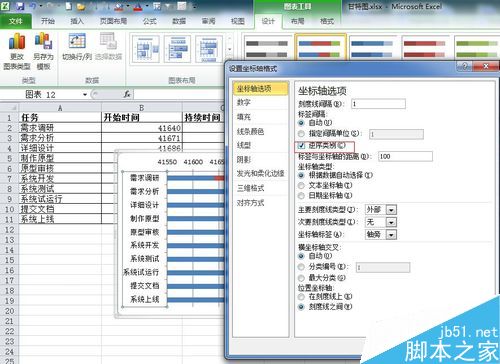Select 文本坐标轴 radio option
This screenshot has height=364, width=500.
coord(301,185)
